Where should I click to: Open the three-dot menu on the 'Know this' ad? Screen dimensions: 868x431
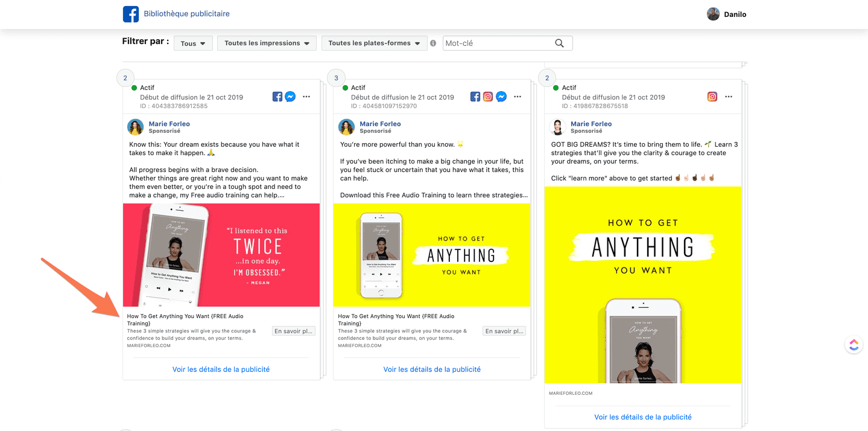point(306,97)
